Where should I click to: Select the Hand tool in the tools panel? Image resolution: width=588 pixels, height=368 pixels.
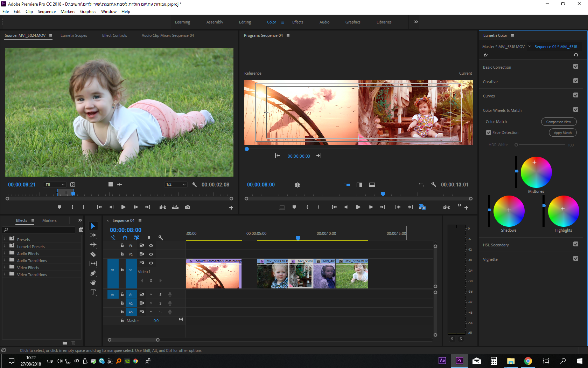(x=93, y=282)
